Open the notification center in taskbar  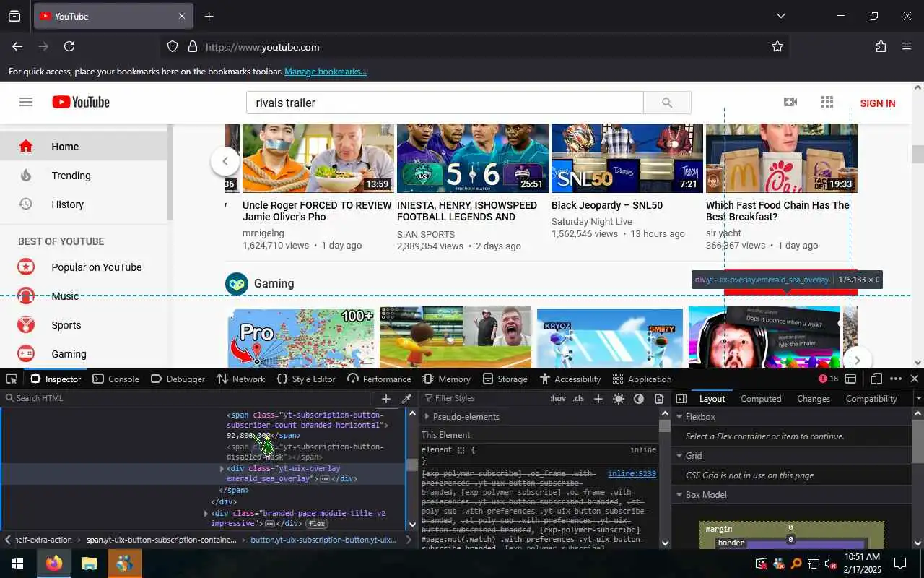point(900,564)
